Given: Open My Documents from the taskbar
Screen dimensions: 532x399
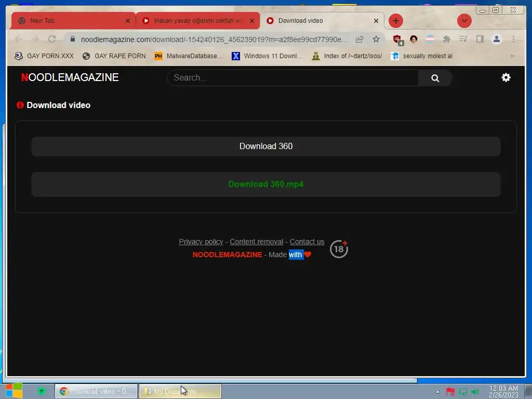Looking at the screenshot, I should (x=180, y=392).
